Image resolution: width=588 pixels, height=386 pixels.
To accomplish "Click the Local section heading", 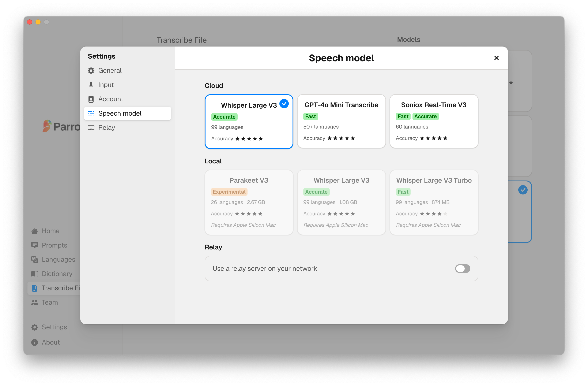I will pos(213,161).
